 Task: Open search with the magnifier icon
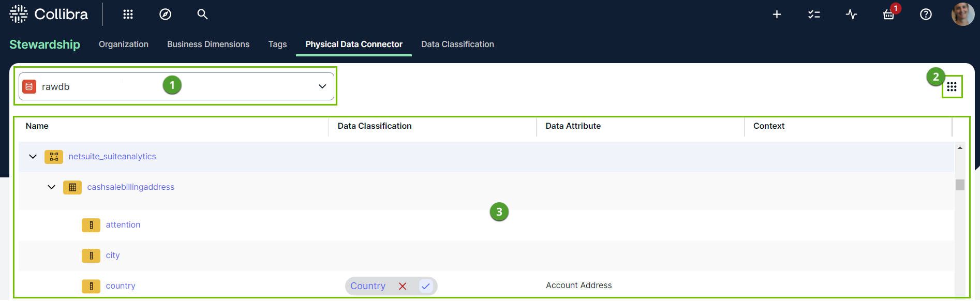[x=202, y=14]
